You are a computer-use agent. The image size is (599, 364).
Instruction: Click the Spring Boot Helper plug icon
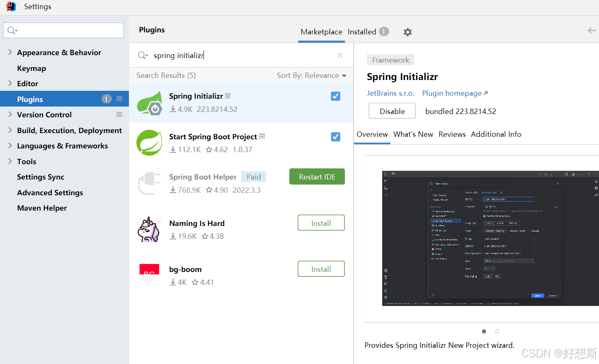tap(149, 183)
